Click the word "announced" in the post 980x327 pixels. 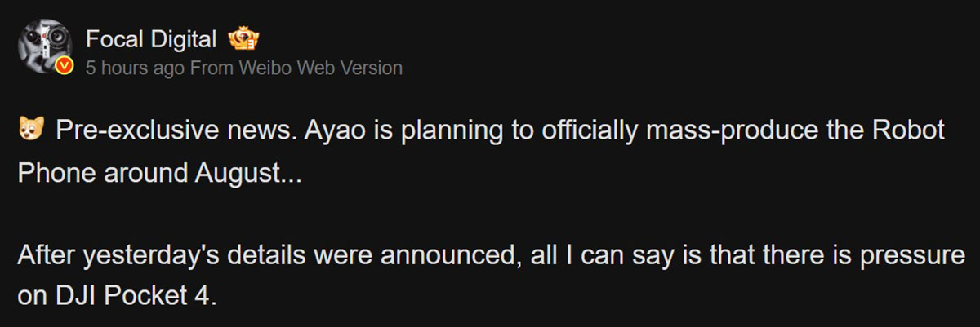pos(455,256)
